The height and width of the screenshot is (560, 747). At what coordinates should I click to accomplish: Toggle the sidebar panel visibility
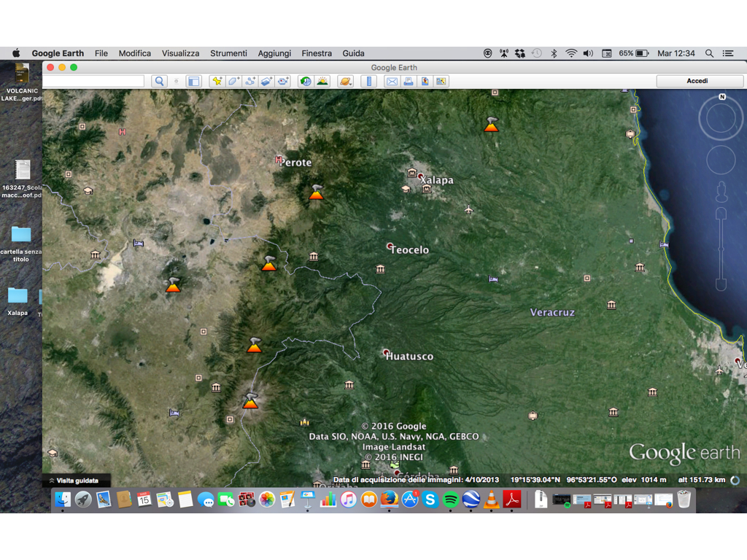pyautogui.click(x=193, y=81)
